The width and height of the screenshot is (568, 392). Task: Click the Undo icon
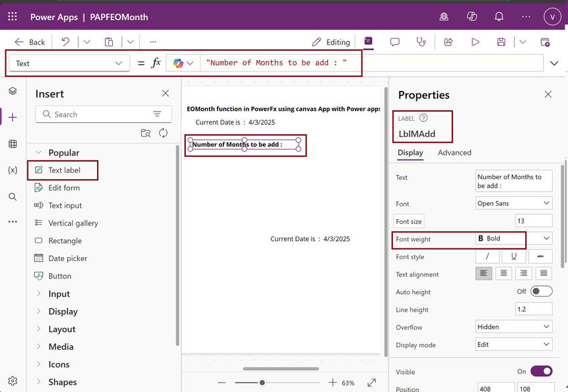[65, 42]
